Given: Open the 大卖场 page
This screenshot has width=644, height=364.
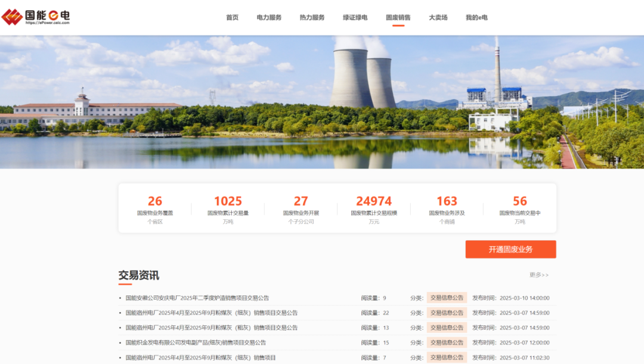Looking at the screenshot, I should click(x=438, y=18).
